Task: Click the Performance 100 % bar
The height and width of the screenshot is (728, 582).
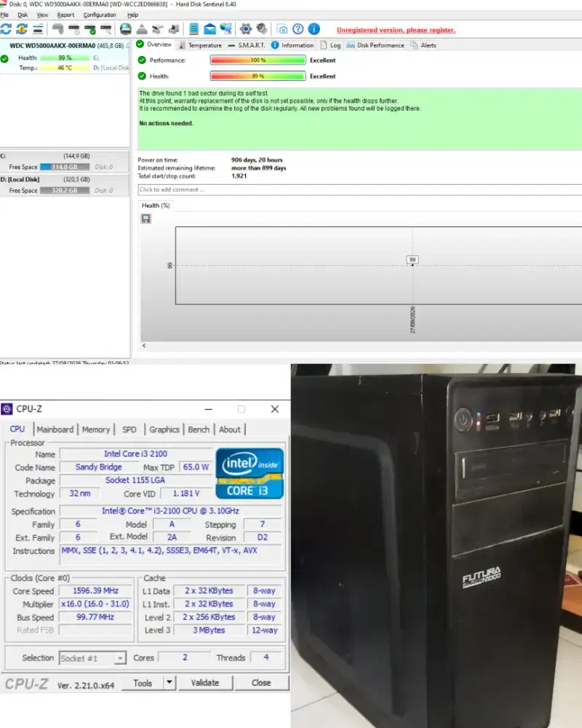Action: (x=258, y=60)
